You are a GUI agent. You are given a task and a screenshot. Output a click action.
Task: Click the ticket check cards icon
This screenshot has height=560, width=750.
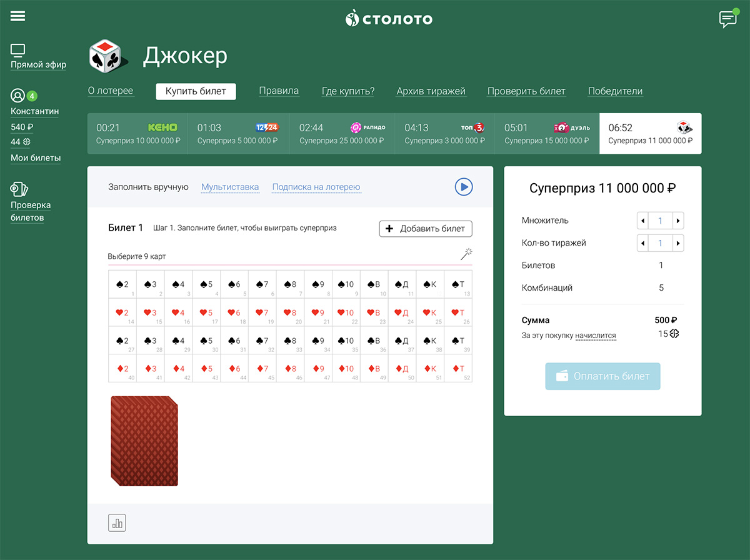tap(20, 189)
